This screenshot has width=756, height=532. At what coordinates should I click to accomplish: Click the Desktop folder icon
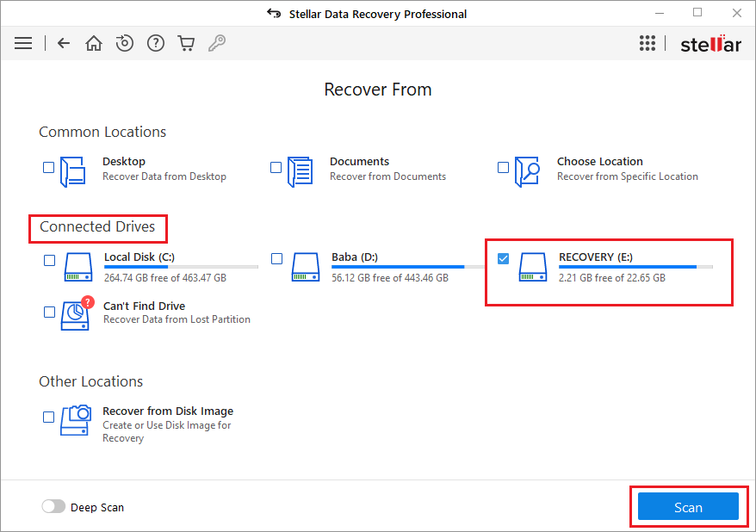click(73, 171)
